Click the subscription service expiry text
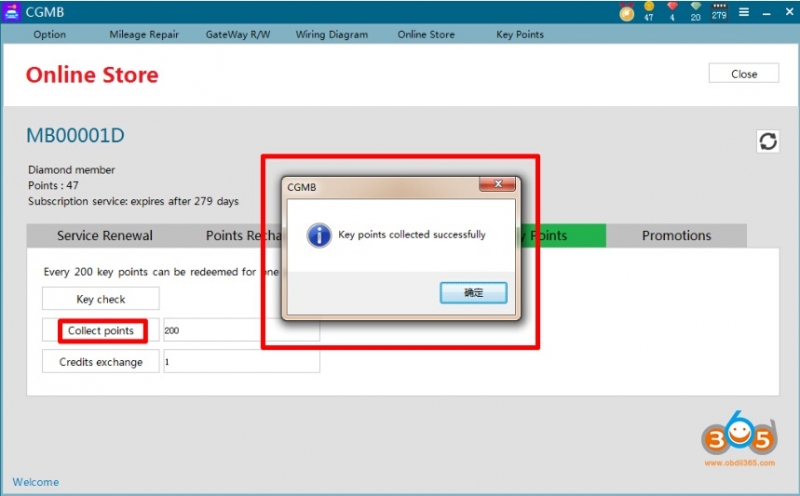Image resolution: width=800 pixels, height=496 pixels. click(133, 201)
